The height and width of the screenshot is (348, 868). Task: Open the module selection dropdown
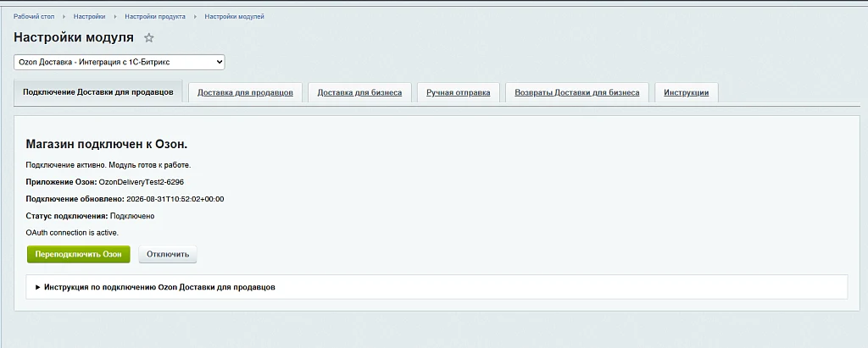[119, 62]
